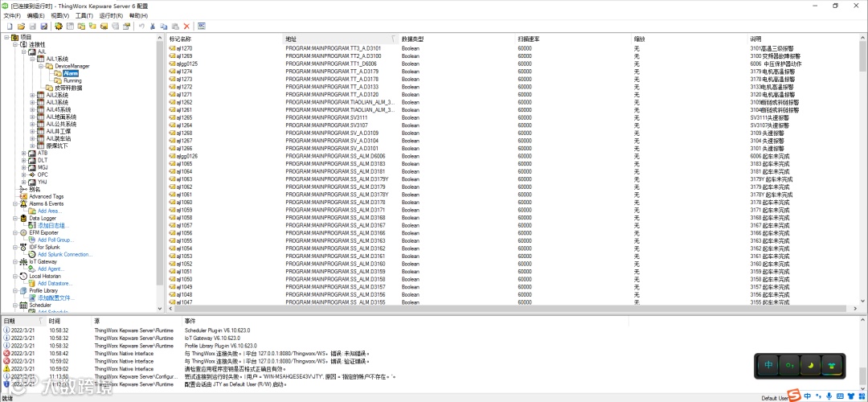868x402 pixels.
Task: Click the shirt skin icon in floating IME panel
Action: 832,366
